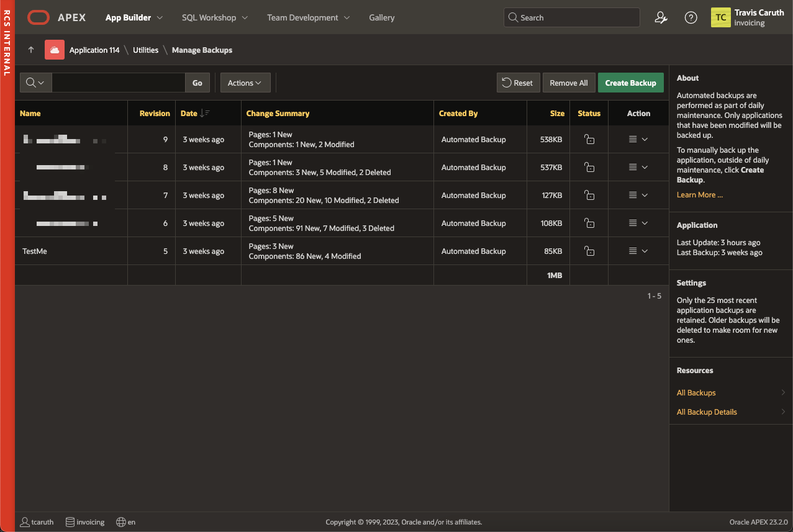Open the action menu for Revision 8
Viewport: 793px width, 532px height.
[638, 168]
